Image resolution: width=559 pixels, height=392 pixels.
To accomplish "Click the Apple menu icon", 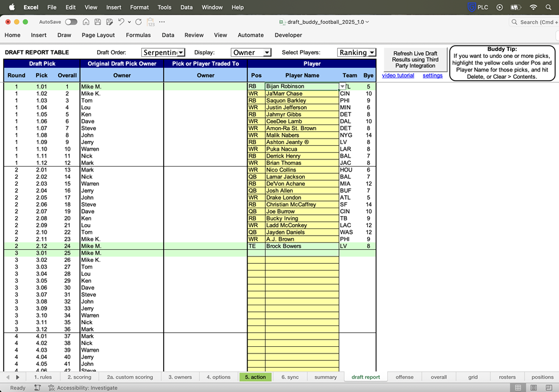I will (x=12, y=7).
